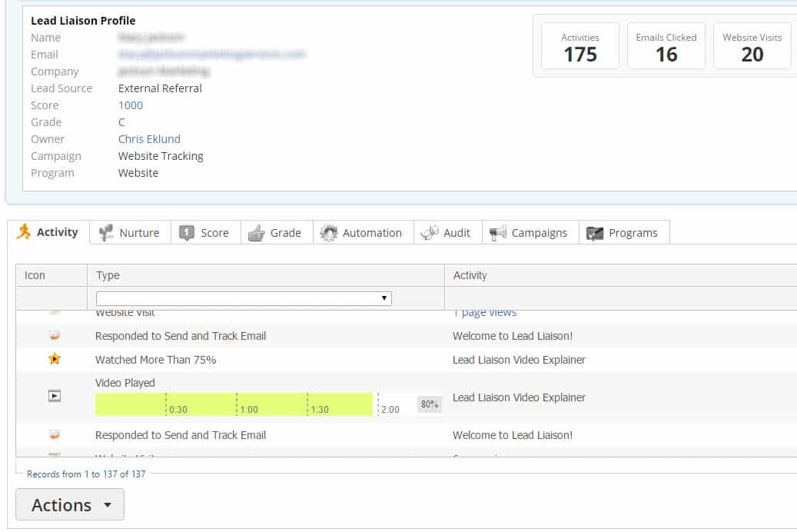Viewport: 797px width, 532px height.
Task: Switch to the Programs tab
Action: 623,232
